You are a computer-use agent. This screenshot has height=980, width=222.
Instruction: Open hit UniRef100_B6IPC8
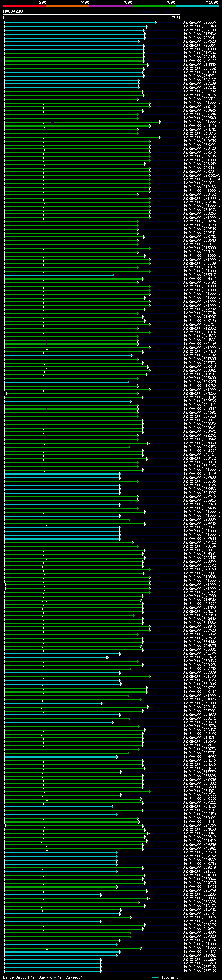(x=199, y=887)
